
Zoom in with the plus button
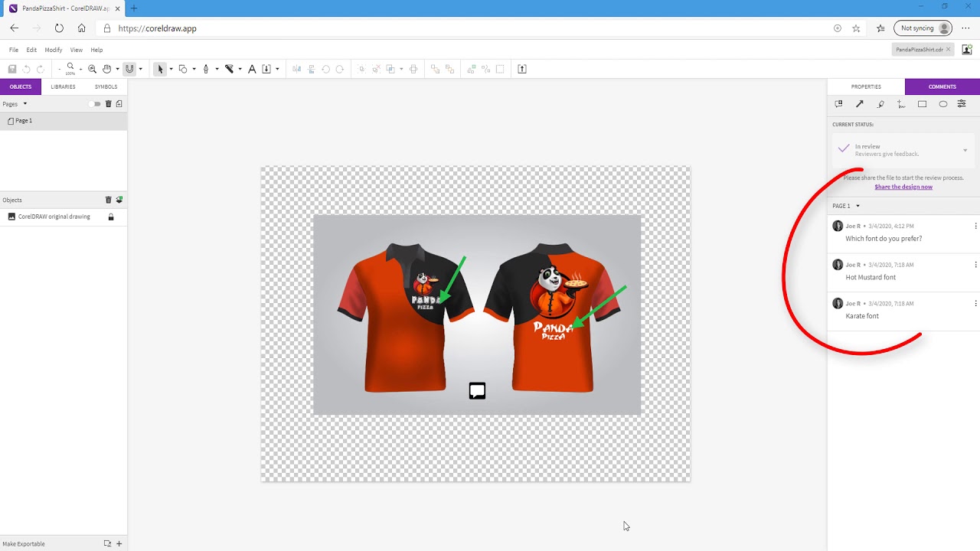(81, 69)
